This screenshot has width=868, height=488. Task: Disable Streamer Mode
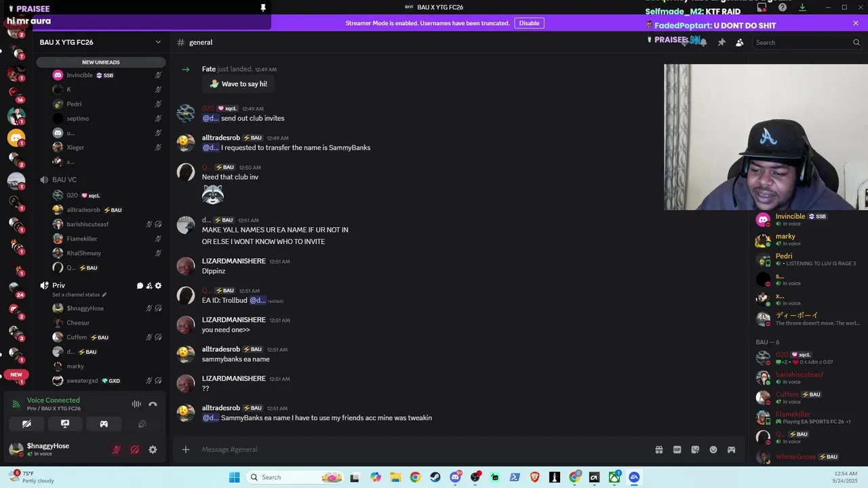(529, 23)
